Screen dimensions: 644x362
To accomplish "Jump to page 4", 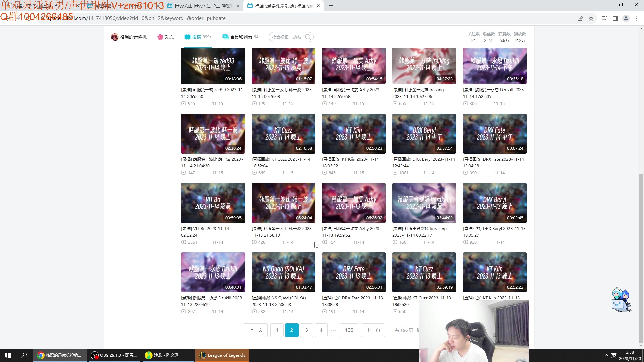I will tap(321, 330).
